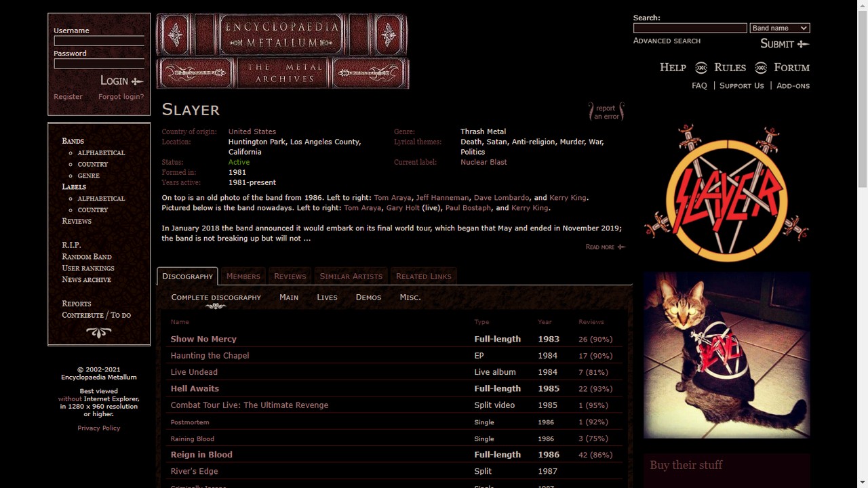Open Gary Holt's artist page
868x488 pixels.
coord(403,208)
